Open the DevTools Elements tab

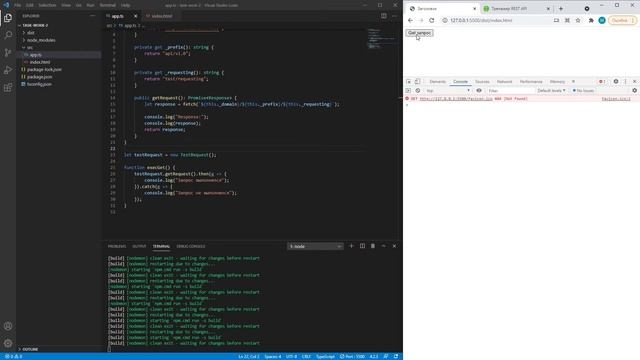tap(438, 82)
